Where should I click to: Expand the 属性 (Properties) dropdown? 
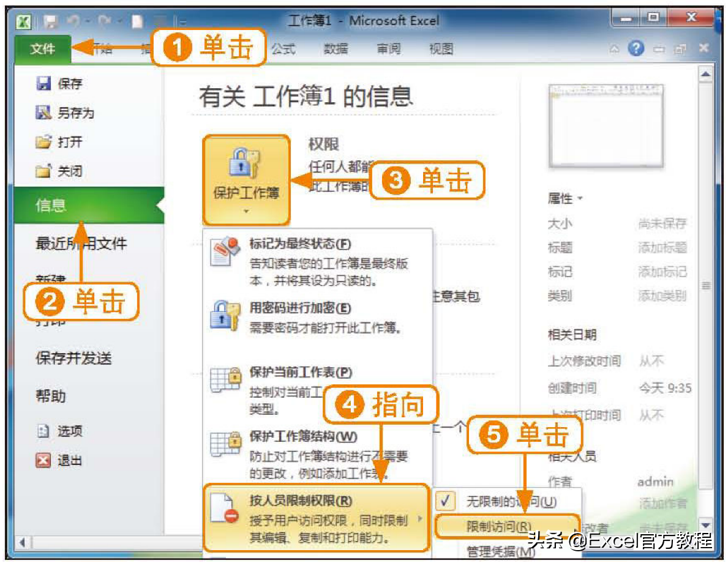565,199
